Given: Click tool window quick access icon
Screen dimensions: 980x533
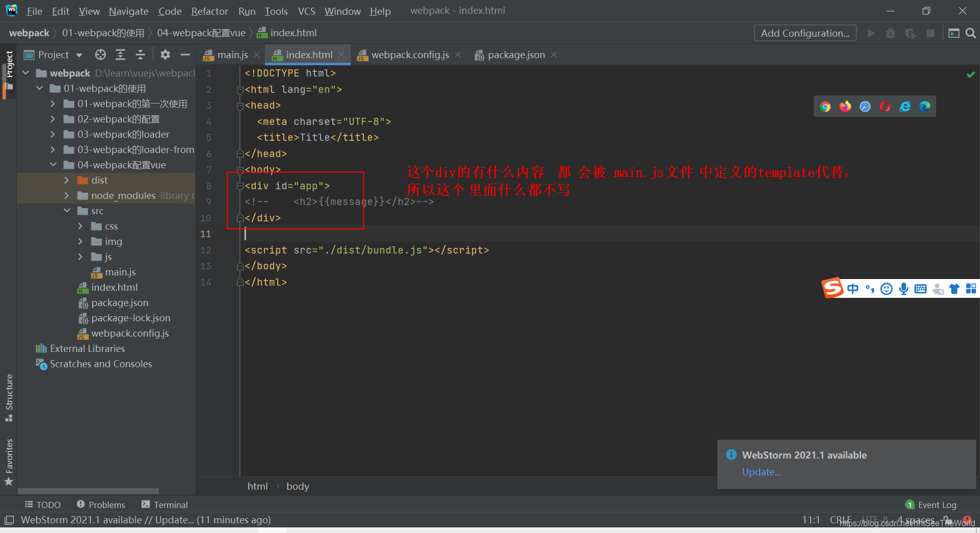Looking at the screenshot, I should coord(9,520).
